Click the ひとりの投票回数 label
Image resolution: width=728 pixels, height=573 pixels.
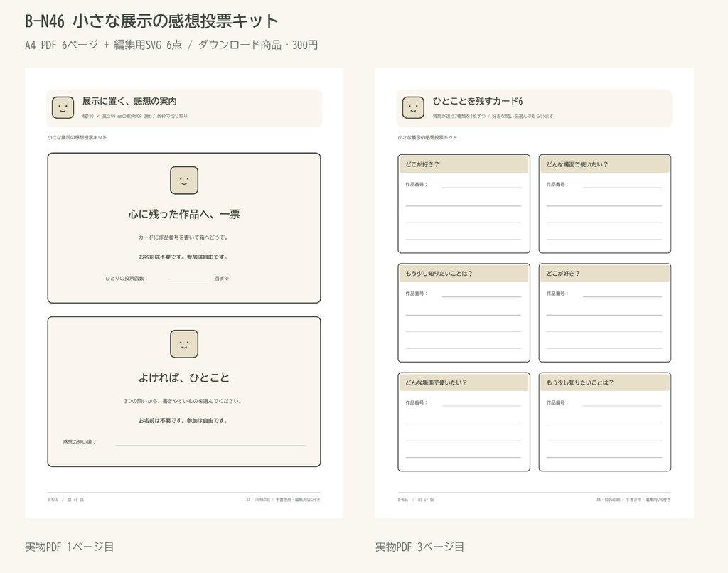coord(126,279)
